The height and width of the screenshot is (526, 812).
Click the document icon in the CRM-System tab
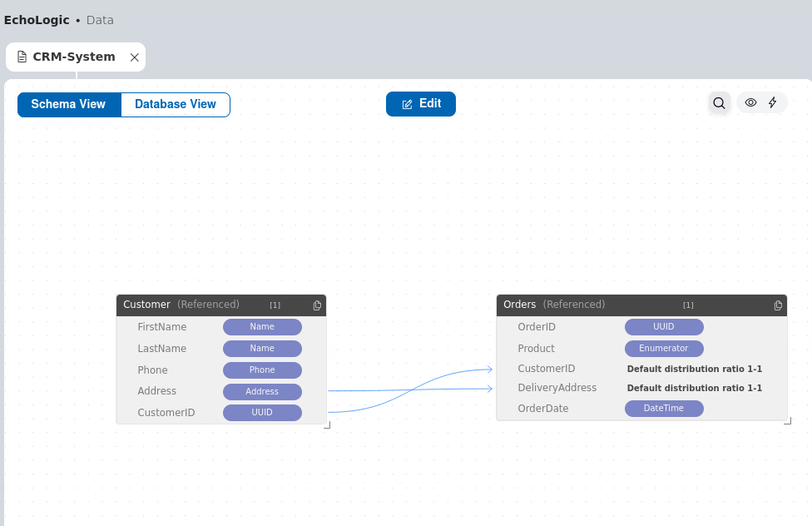[x=22, y=57]
